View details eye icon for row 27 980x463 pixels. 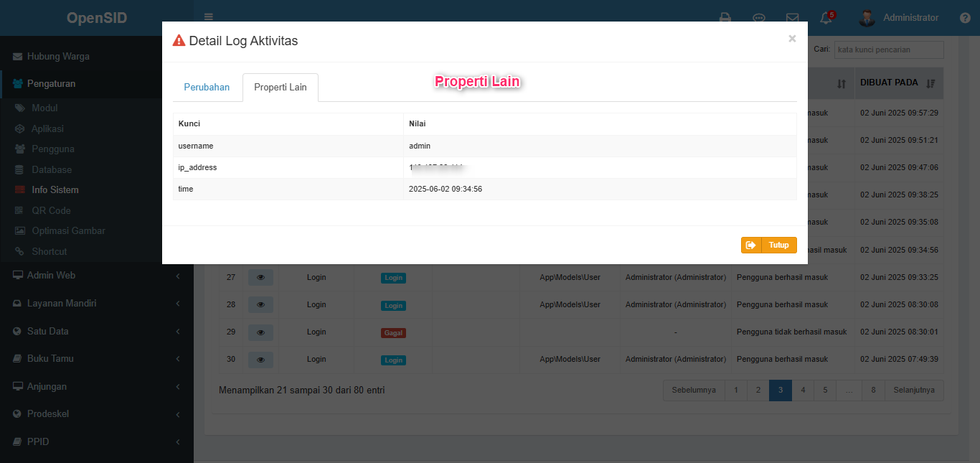click(260, 277)
